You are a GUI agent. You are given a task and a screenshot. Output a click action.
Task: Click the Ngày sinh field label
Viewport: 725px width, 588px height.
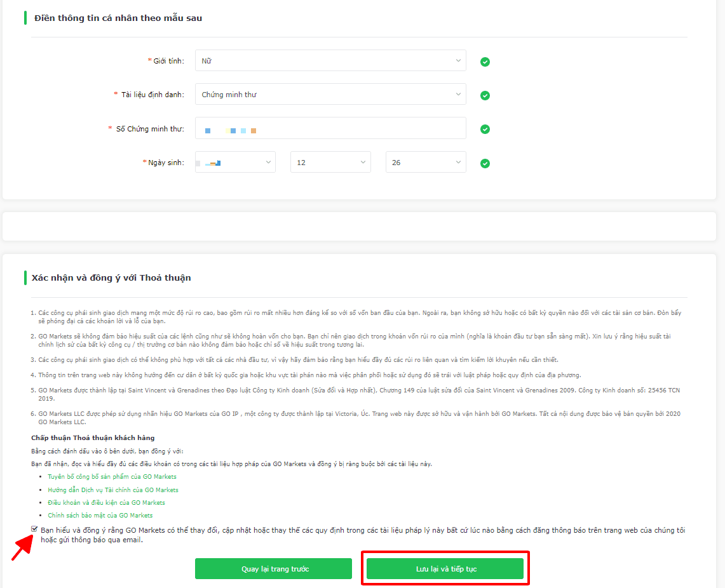click(x=166, y=163)
